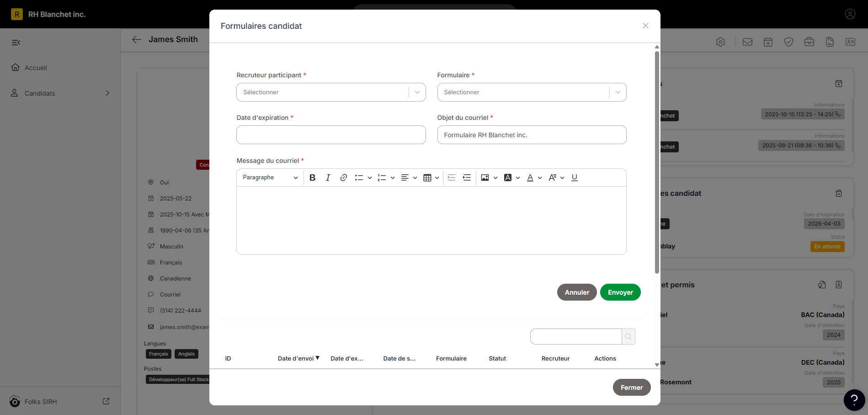Insert a table in the message

tap(427, 178)
